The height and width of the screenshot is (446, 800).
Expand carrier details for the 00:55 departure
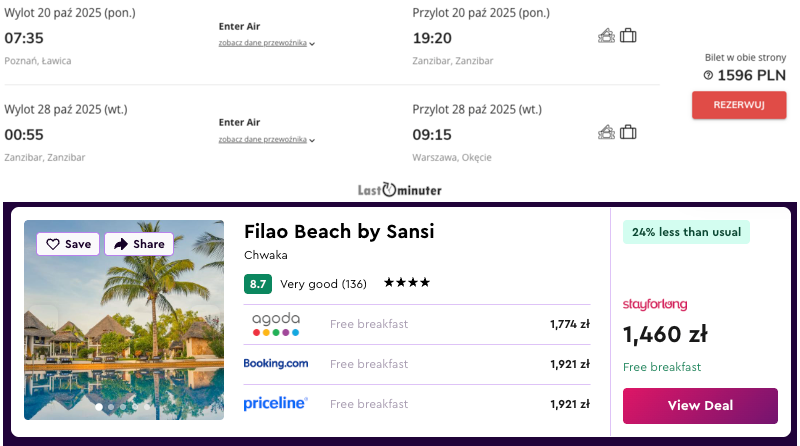point(267,140)
